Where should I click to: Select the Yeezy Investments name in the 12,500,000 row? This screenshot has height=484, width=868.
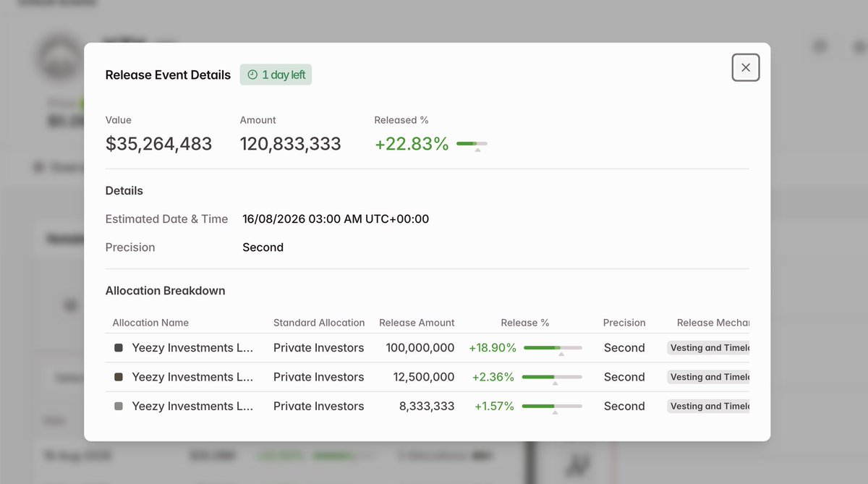pyautogui.click(x=192, y=377)
